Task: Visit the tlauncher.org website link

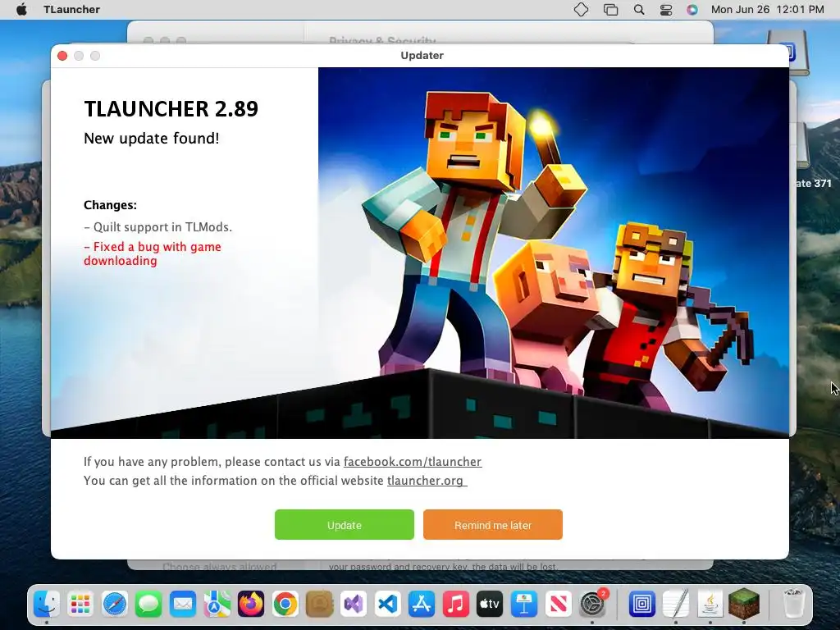Action: pos(426,481)
